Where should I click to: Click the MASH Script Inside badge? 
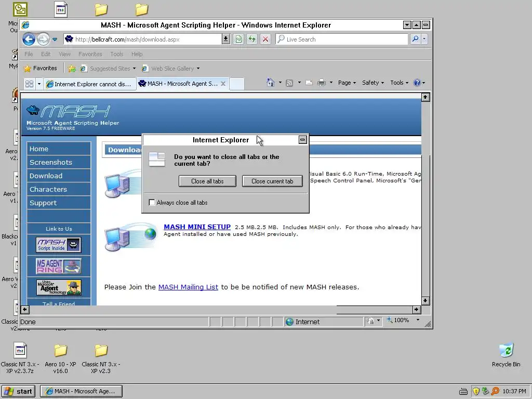click(59, 245)
